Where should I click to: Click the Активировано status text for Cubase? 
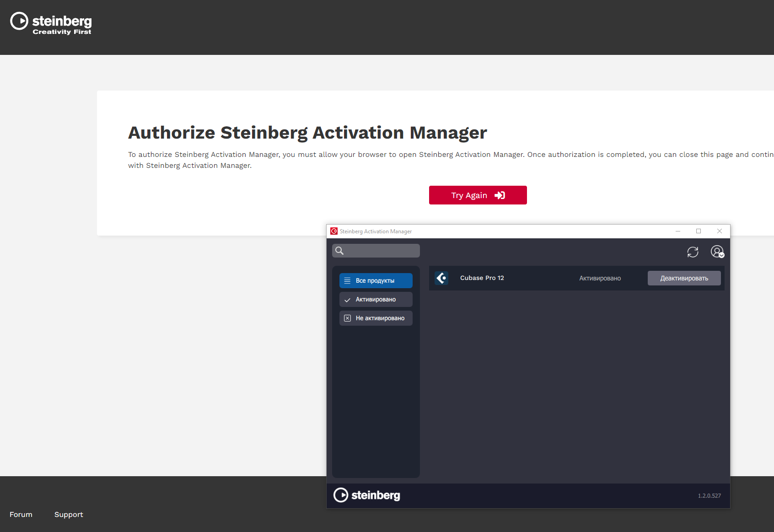[600, 278]
